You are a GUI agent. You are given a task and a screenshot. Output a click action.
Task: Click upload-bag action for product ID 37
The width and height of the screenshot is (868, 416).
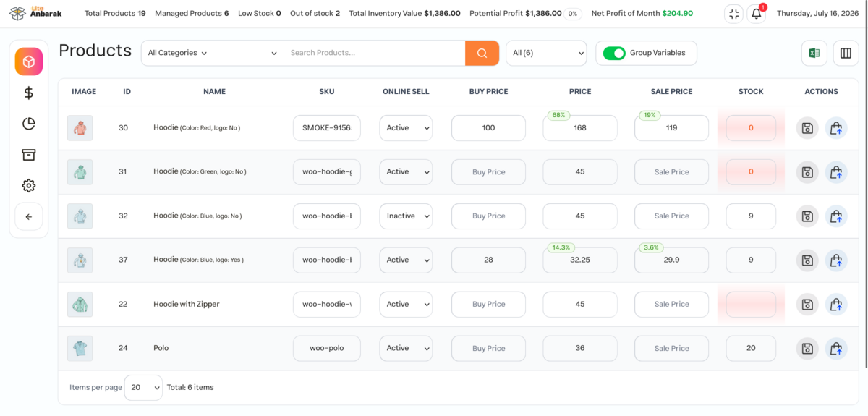pos(836,260)
